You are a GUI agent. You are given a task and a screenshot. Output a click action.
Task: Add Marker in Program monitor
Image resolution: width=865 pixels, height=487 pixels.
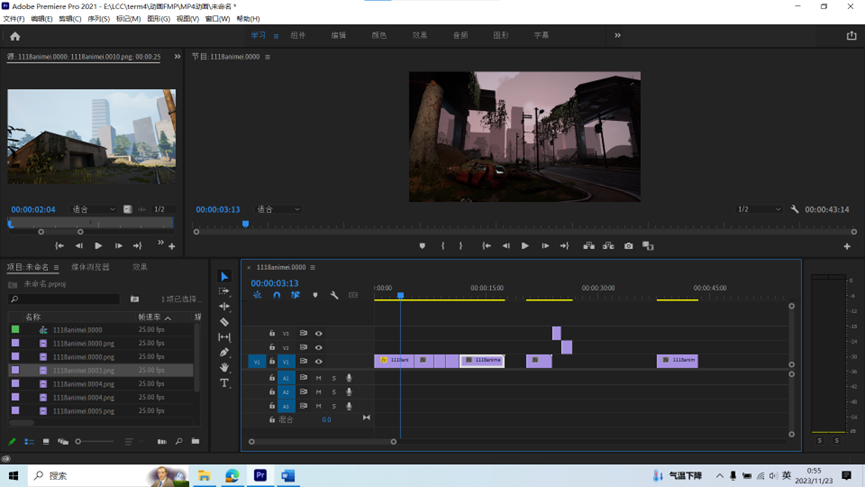click(x=422, y=246)
